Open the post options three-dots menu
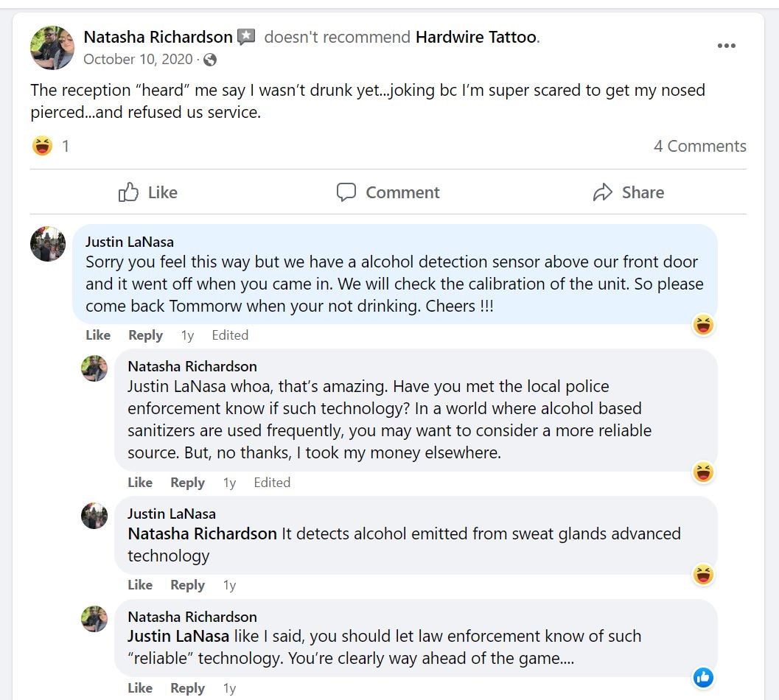Viewport: 779px width, 700px height. [726, 46]
